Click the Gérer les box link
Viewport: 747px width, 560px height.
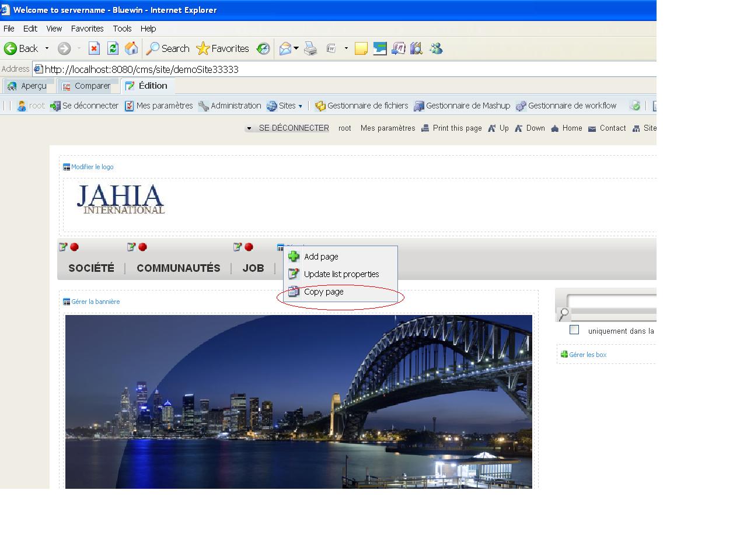pos(588,355)
